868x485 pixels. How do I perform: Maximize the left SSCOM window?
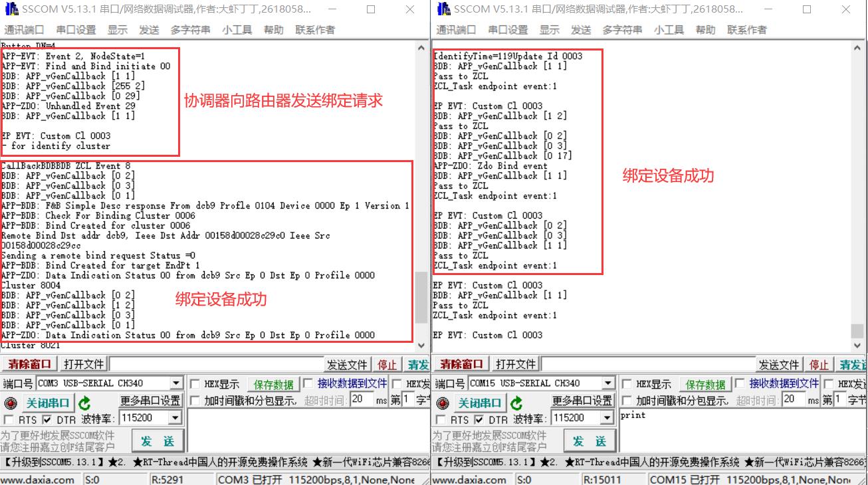tap(371, 9)
